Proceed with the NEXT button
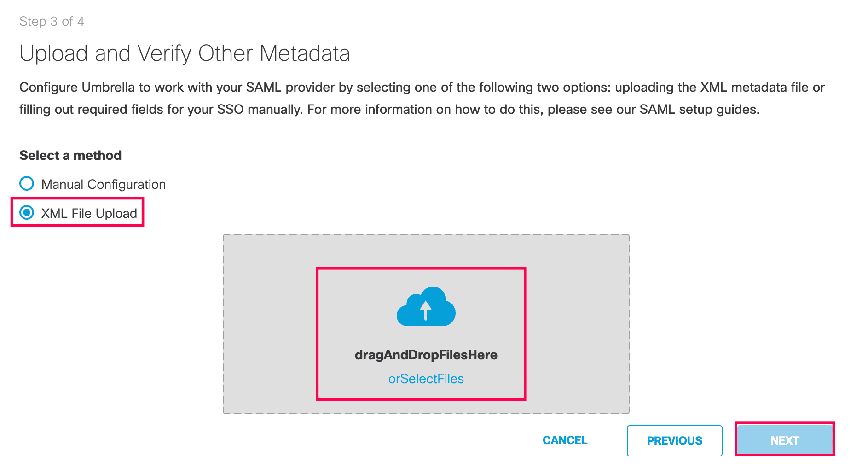Image resolution: width=868 pixels, height=468 pixels. (x=784, y=440)
